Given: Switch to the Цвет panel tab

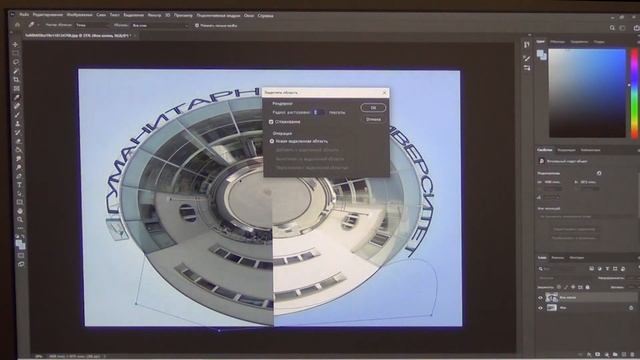Looking at the screenshot, I should (540, 42).
